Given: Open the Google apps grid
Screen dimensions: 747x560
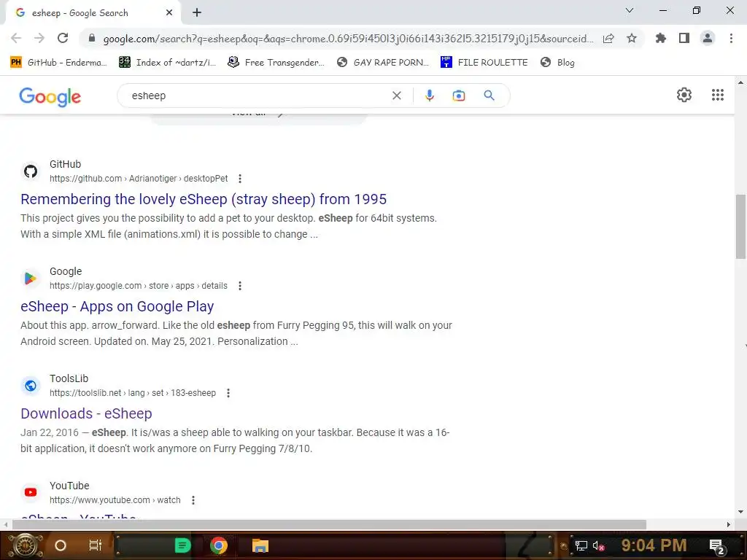Looking at the screenshot, I should pos(718,95).
